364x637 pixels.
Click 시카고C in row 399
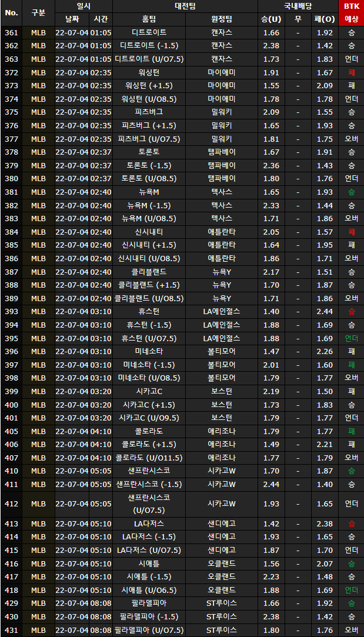149,391
